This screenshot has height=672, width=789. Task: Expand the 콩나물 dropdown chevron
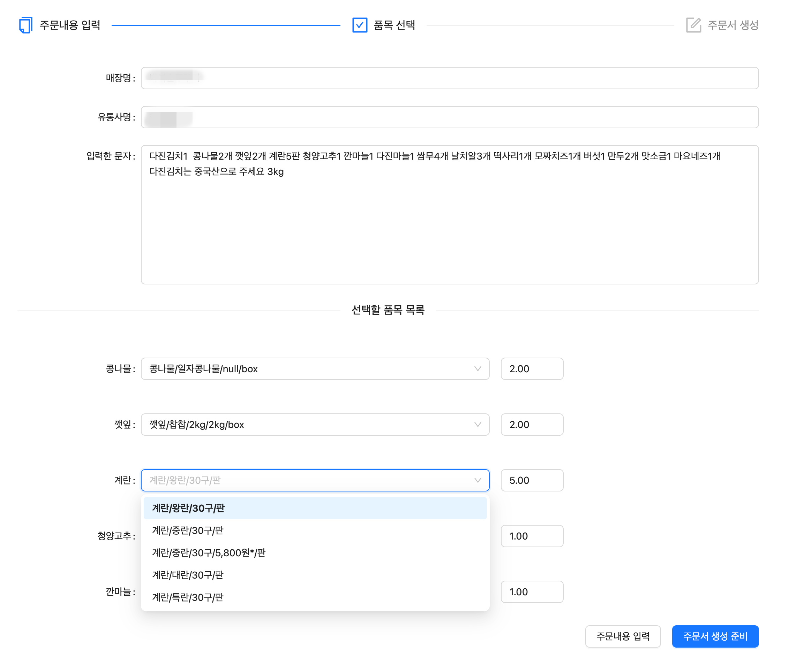[x=478, y=369]
